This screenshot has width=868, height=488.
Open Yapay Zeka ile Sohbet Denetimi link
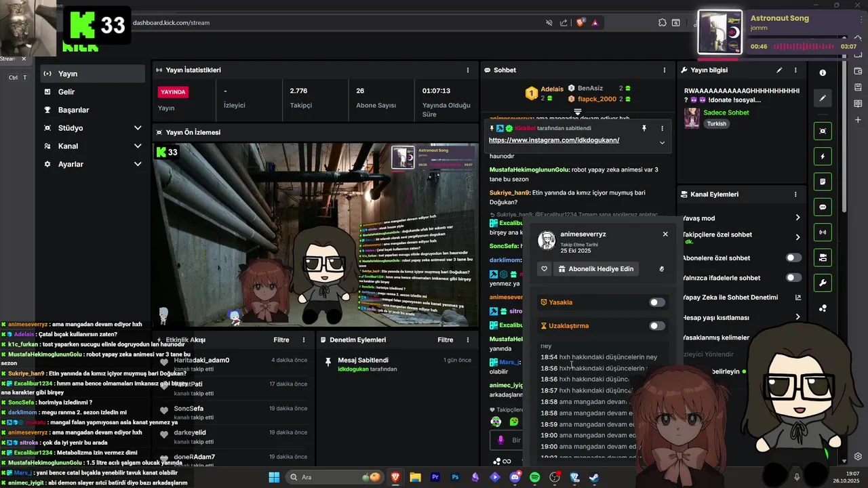point(797,297)
